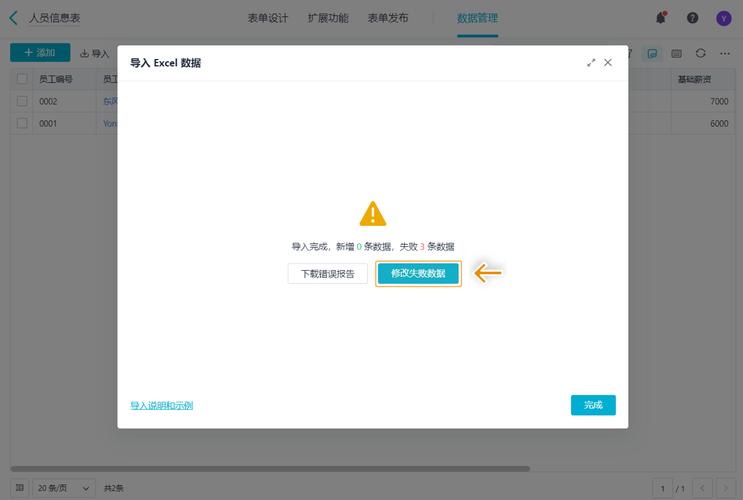Click the 共2条 record count text
This screenshot has width=743, height=500.
click(114, 488)
